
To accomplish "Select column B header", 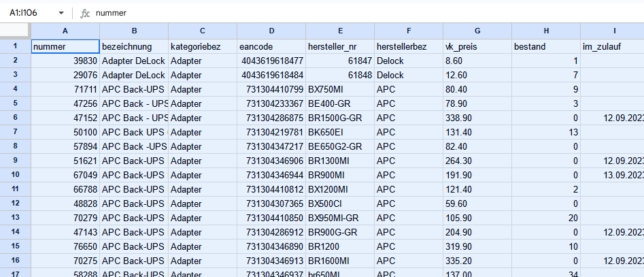I will (x=134, y=31).
